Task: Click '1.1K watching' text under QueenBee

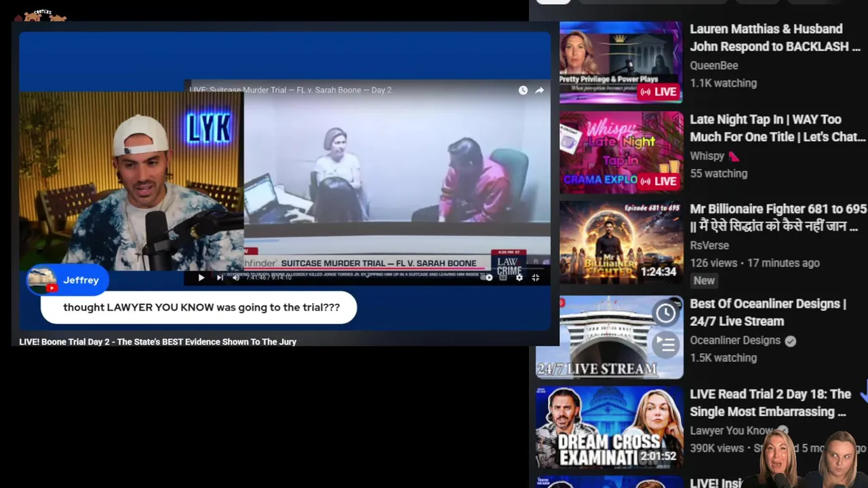Action: 723,83
